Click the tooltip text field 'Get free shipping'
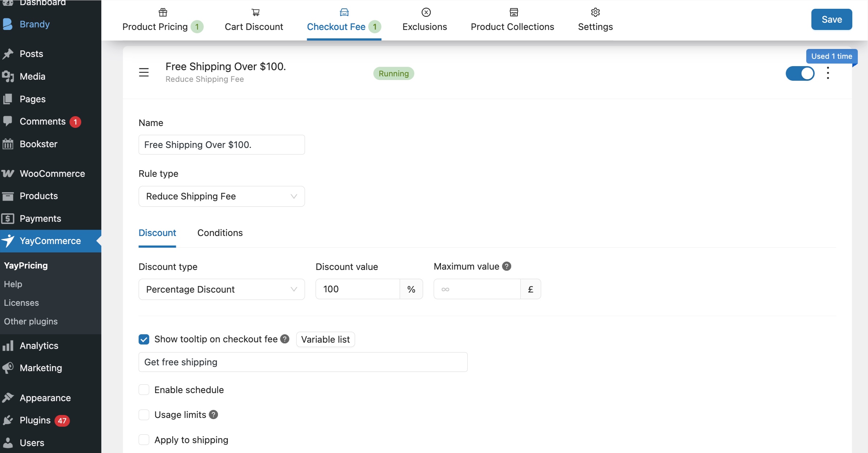 coord(303,362)
